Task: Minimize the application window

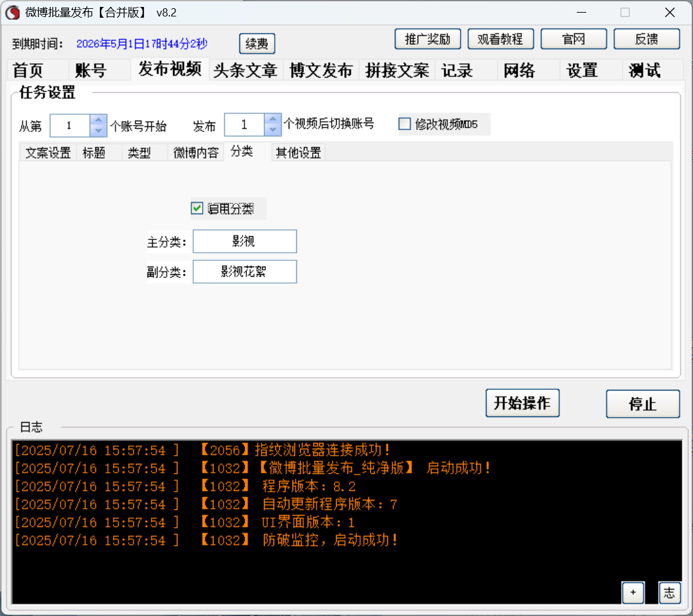Action: (x=582, y=13)
